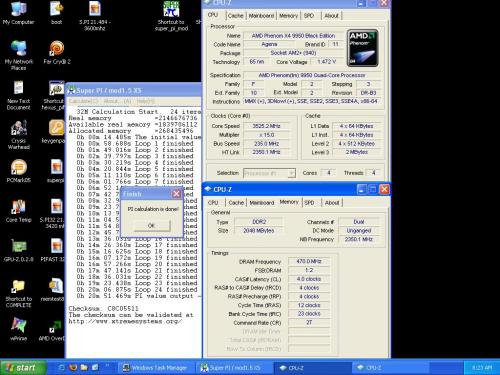Image resolution: width=500 pixels, height=375 pixels.
Task: Switch to Mainboard tab in lower CPU-Z window
Action: point(262,202)
